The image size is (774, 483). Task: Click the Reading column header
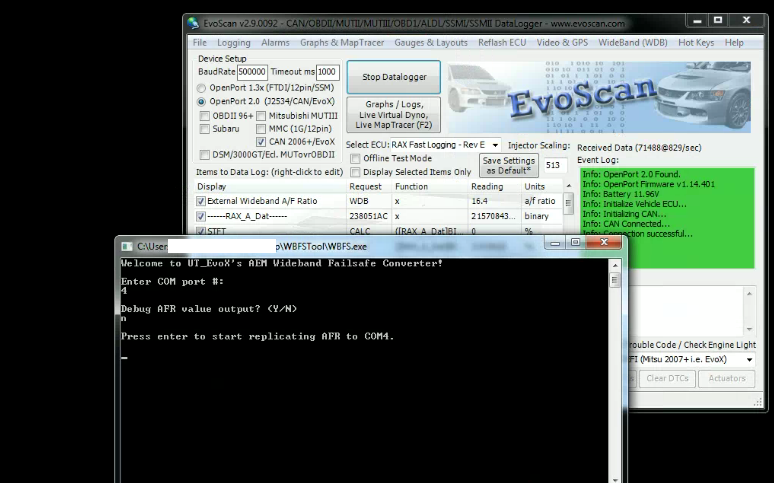tap(495, 187)
